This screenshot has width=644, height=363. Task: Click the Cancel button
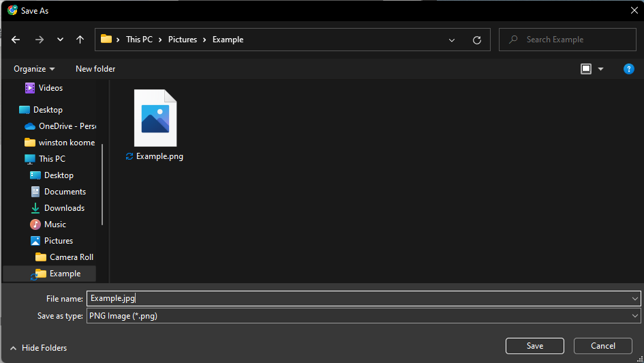click(603, 346)
